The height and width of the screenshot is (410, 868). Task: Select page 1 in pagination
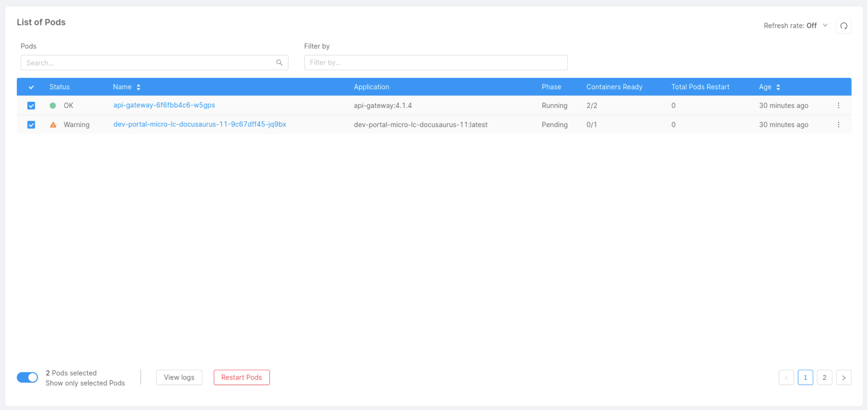(x=805, y=378)
